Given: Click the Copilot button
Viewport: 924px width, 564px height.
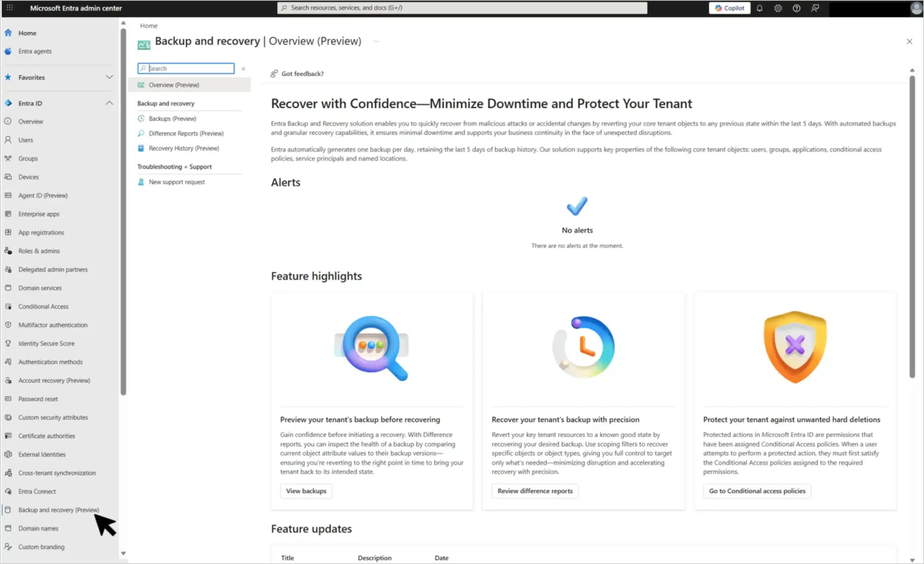Looking at the screenshot, I should click(x=729, y=8).
